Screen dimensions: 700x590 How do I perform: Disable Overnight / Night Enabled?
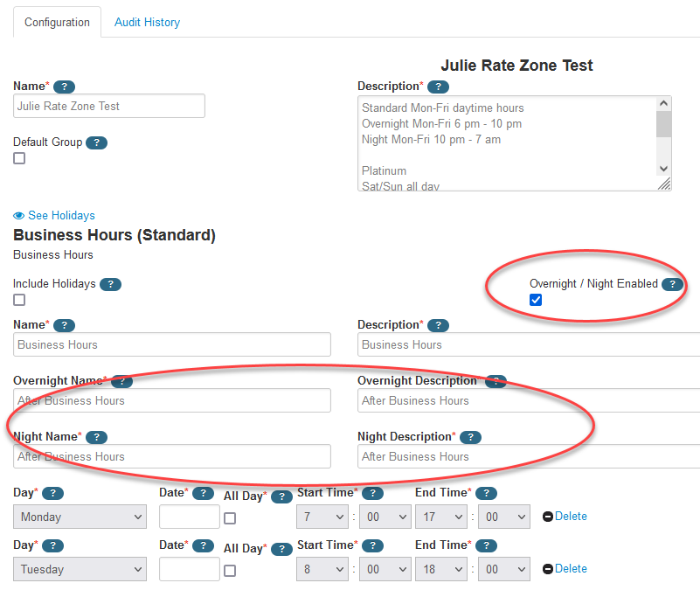536,300
